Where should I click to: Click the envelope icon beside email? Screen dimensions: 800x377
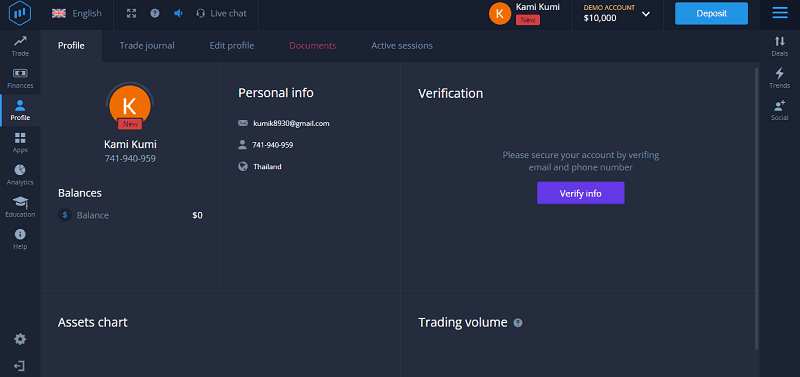243,123
